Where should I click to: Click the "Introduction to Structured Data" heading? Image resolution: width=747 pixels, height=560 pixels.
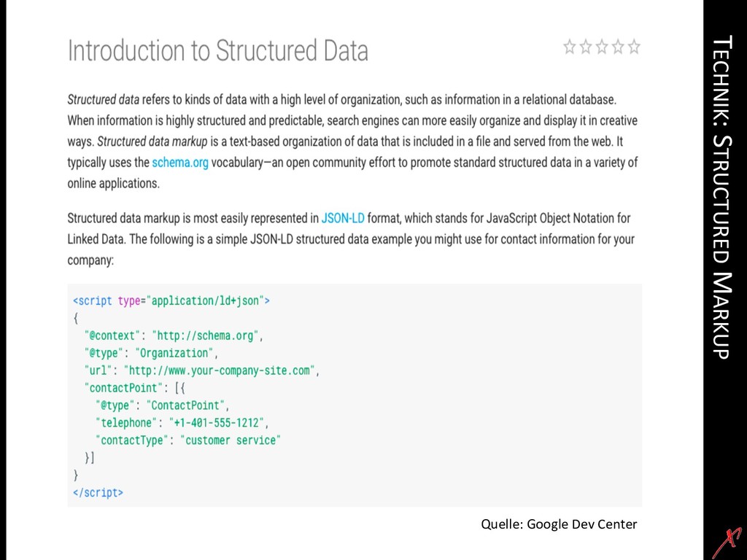[217, 51]
